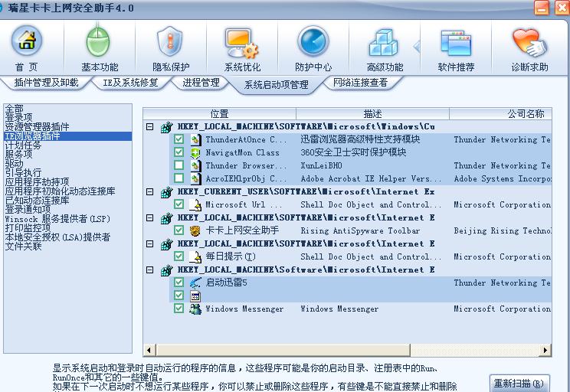Switch to IE及系统修复 tab
Screen dimensions: 570x392
click(130, 83)
